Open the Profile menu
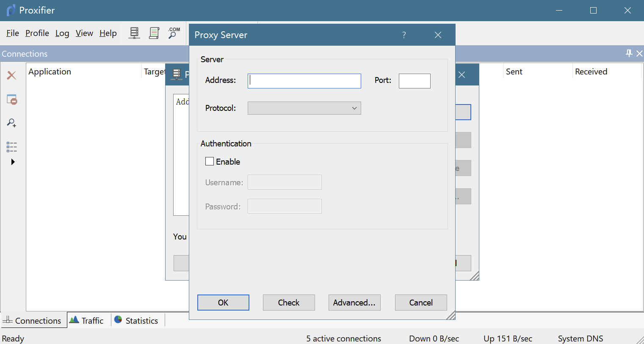644x344 pixels. pyautogui.click(x=37, y=33)
